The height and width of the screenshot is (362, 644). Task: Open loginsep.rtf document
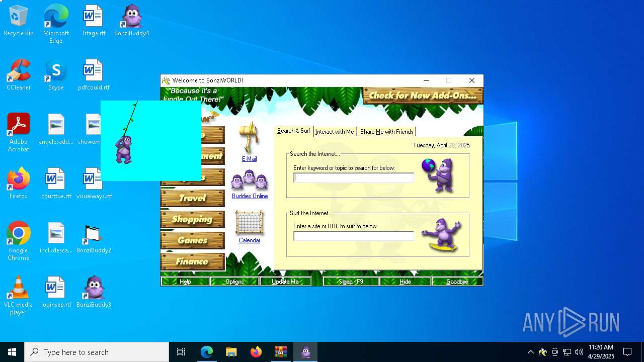pyautogui.click(x=56, y=293)
